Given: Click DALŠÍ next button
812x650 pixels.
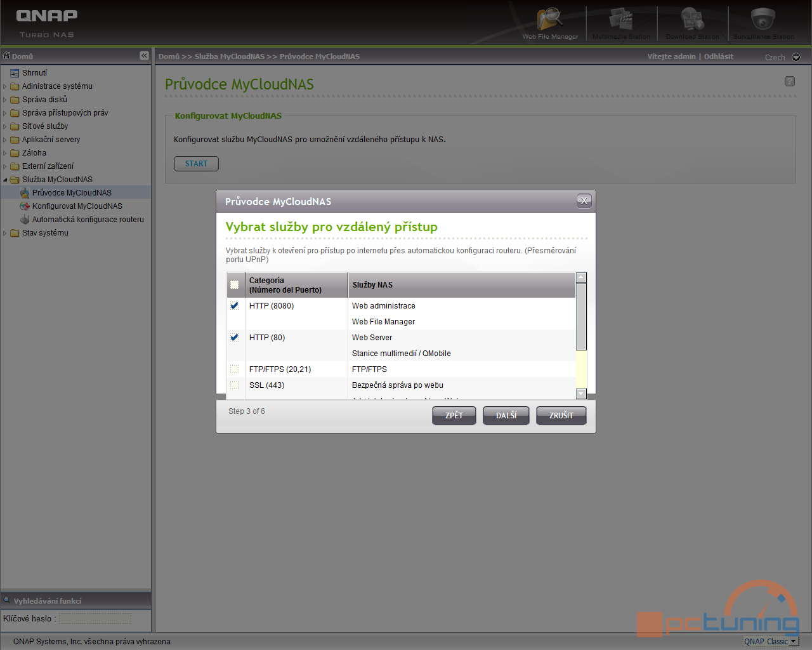Looking at the screenshot, I should point(506,415).
